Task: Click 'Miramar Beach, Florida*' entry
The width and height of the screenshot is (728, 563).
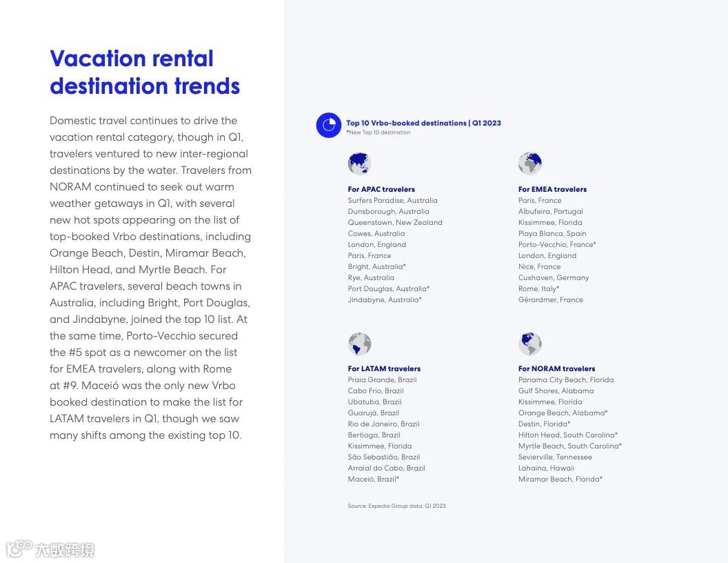Action: tap(560, 479)
